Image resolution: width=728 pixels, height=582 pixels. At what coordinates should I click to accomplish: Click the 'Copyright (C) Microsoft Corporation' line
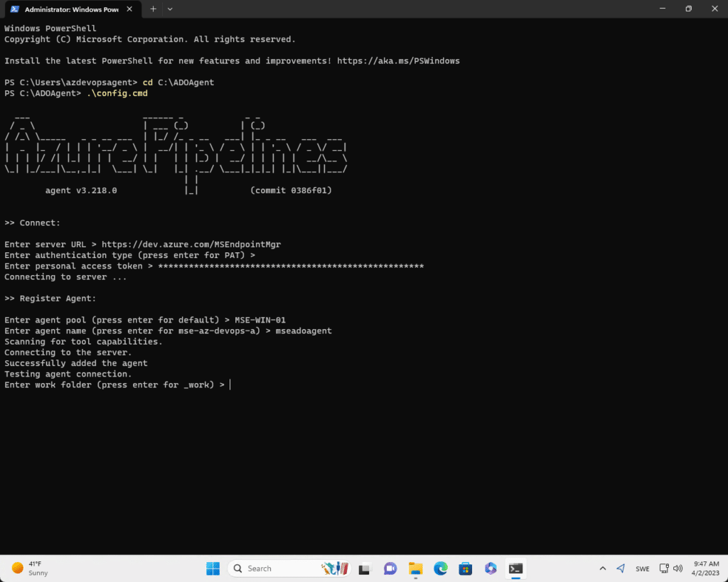pyautogui.click(x=150, y=40)
